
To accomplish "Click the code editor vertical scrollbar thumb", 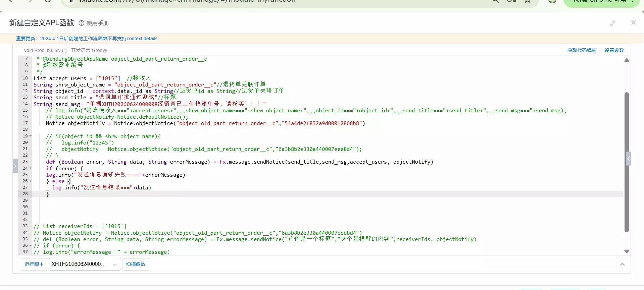I will 627,162.
